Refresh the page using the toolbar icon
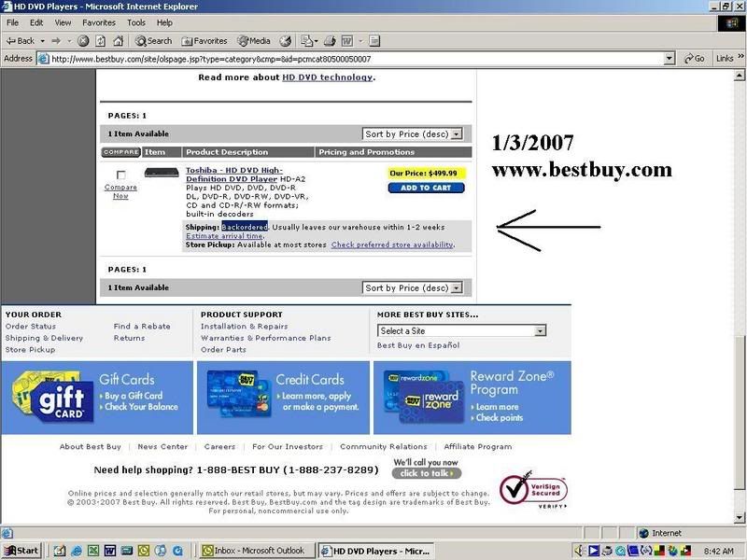Image resolution: width=747 pixels, height=560 pixels. click(101, 41)
